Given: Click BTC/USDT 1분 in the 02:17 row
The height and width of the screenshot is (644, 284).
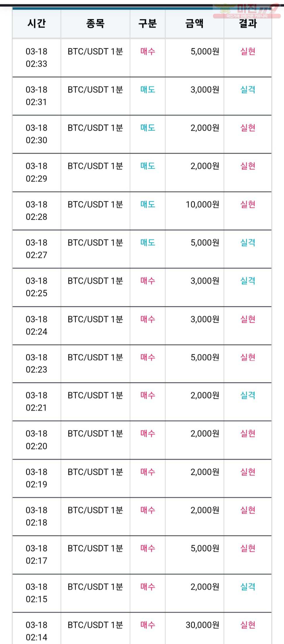Looking at the screenshot, I should pos(95,548).
